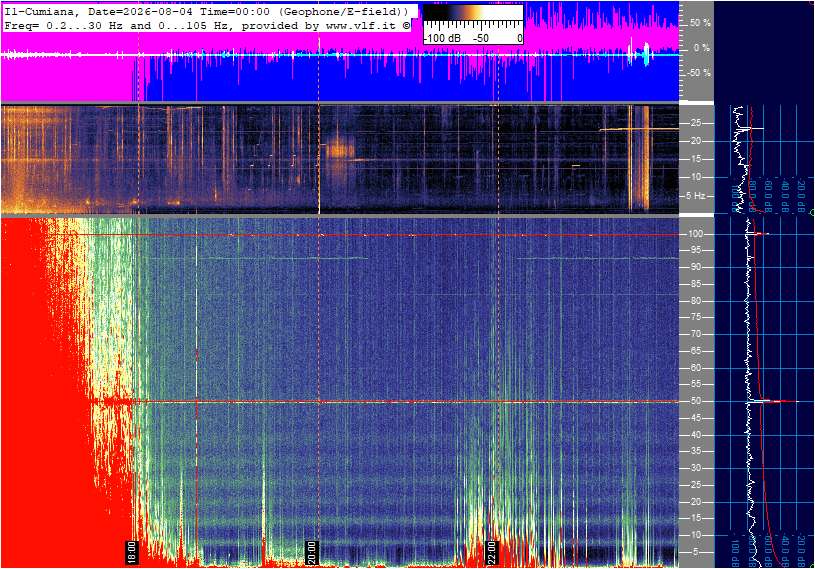Click the 75 Hz E-field axis label
This screenshot has height=569, width=815.
coord(695,317)
